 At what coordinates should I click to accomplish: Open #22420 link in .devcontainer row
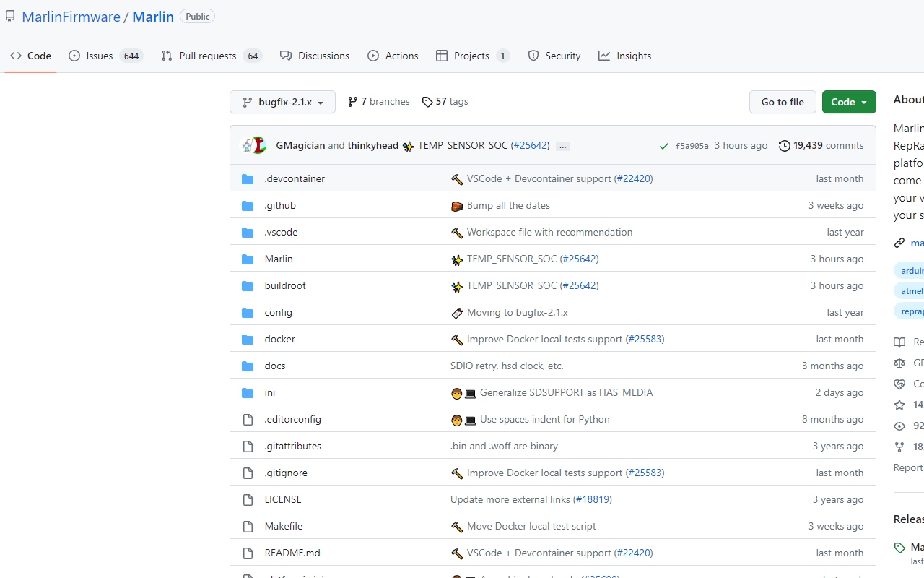633,178
